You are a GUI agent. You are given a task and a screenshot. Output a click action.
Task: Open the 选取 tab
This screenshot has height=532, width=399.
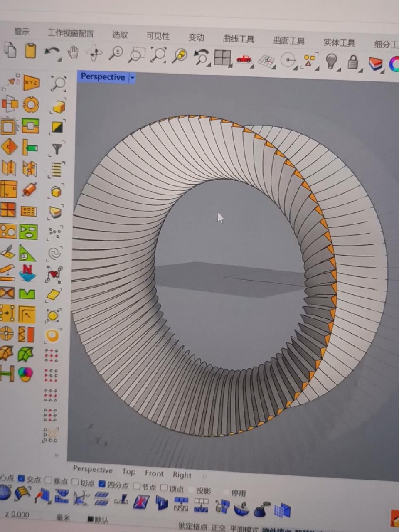tap(120, 35)
